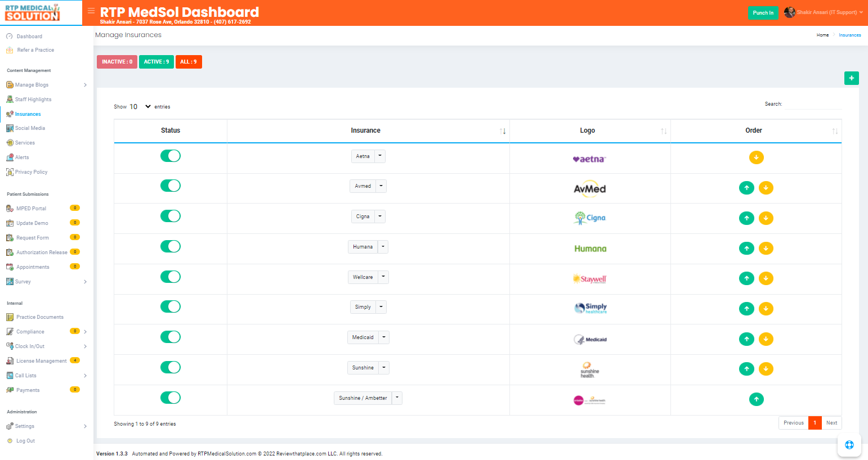Open License Management sidebar item
The width and height of the screenshot is (868, 460).
pyautogui.click(x=41, y=361)
